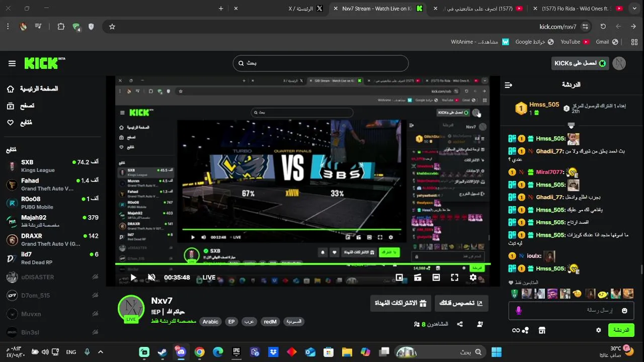Collapse the chat panel with arrow icon
Screen dimensions: 644x362
pyautogui.click(x=508, y=85)
